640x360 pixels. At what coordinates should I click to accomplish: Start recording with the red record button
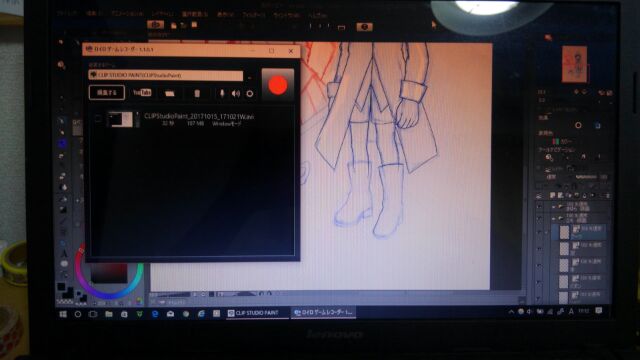(x=278, y=85)
